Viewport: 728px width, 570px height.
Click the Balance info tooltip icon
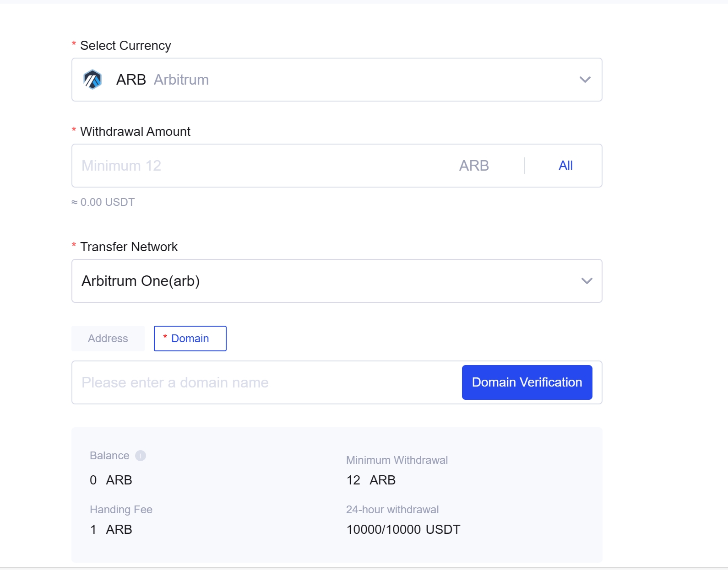click(x=141, y=456)
